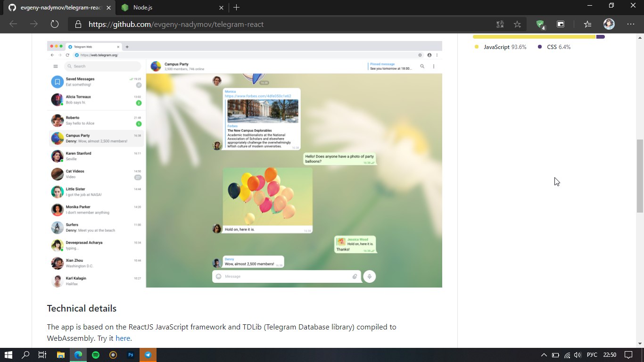Viewport: 644px width, 362px height.
Task: Open Telegram from the taskbar
Action: 148,355
